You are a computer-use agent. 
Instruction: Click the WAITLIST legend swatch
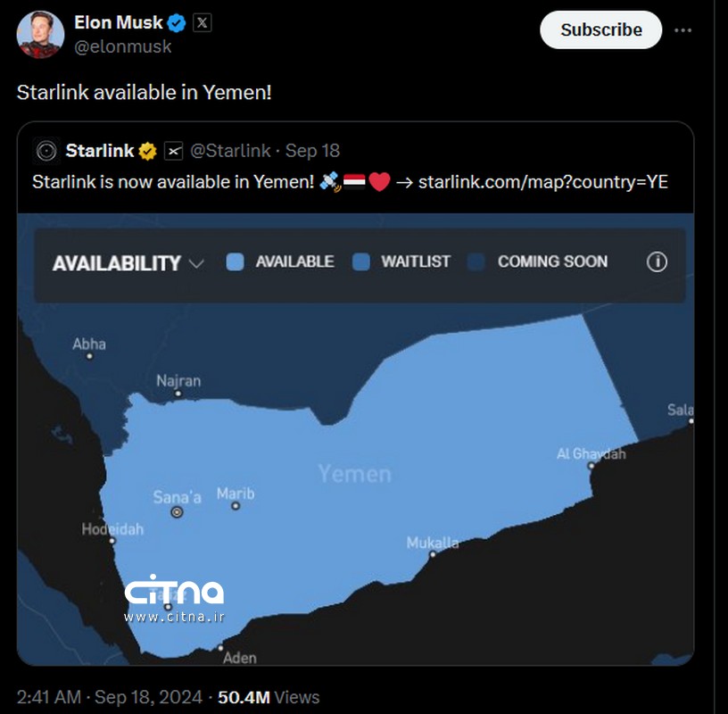click(x=361, y=262)
